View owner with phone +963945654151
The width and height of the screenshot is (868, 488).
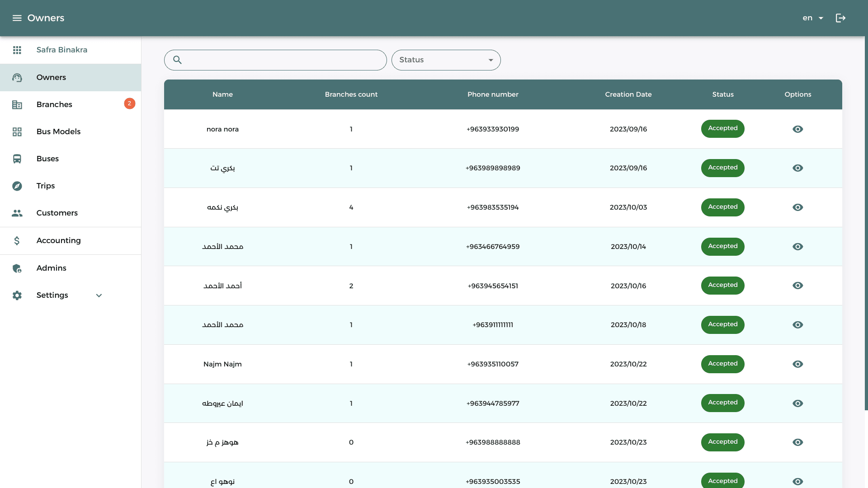(797, 286)
